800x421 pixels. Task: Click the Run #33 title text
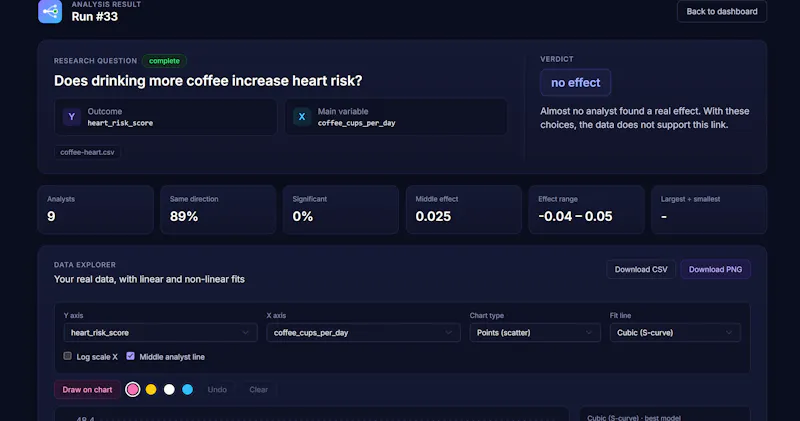pos(94,16)
